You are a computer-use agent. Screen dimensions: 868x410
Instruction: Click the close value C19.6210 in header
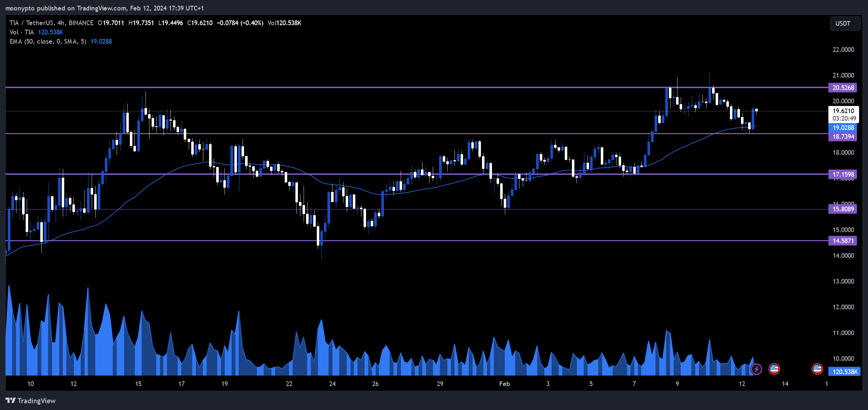[200, 23]
